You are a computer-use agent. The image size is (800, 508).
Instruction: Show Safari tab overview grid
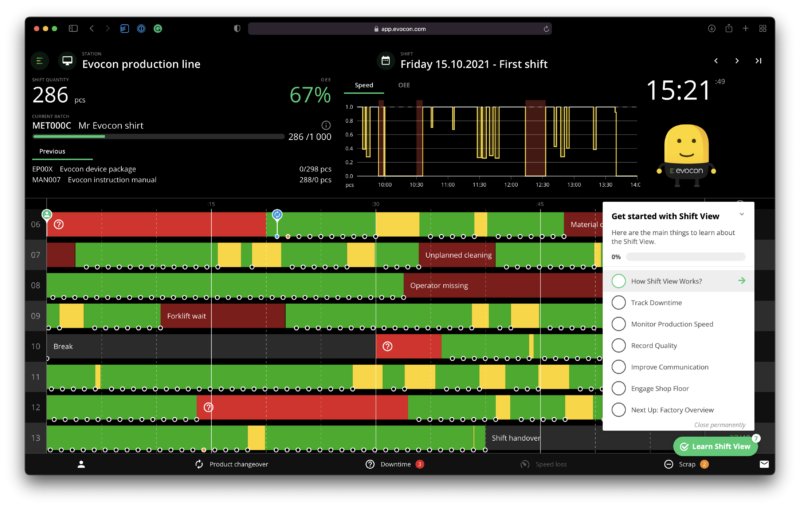point(762,29)
